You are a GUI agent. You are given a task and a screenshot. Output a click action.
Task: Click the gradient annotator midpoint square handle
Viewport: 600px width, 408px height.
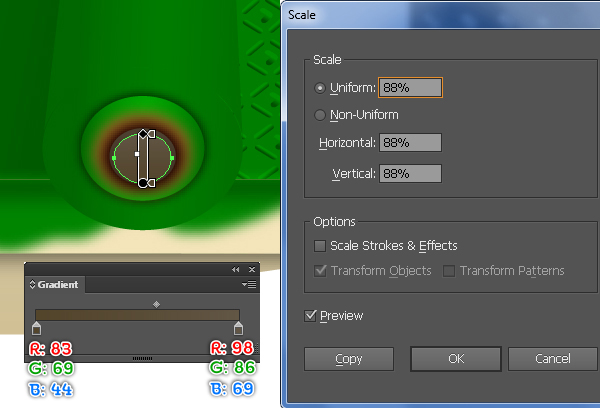[x=137, y=154]
